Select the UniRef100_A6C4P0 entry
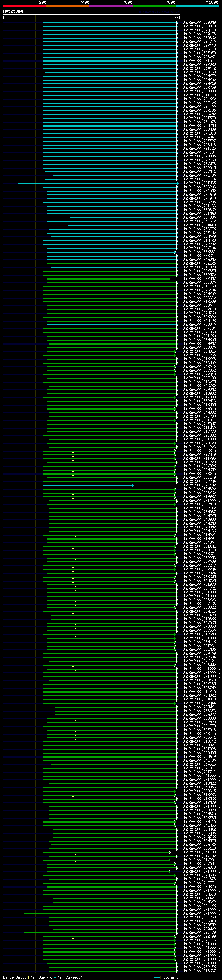 click(x=199, y=615)
